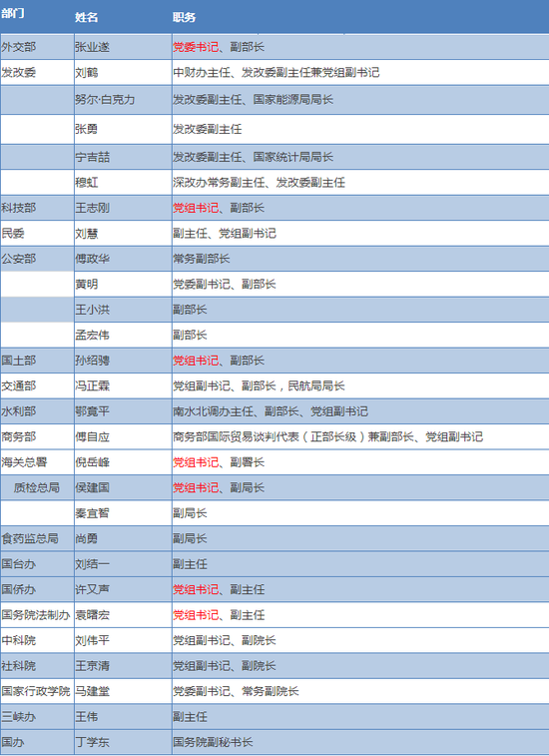549x756 pixels.
Task: Select the name 王京清
Action: click(x=92, y=666)
